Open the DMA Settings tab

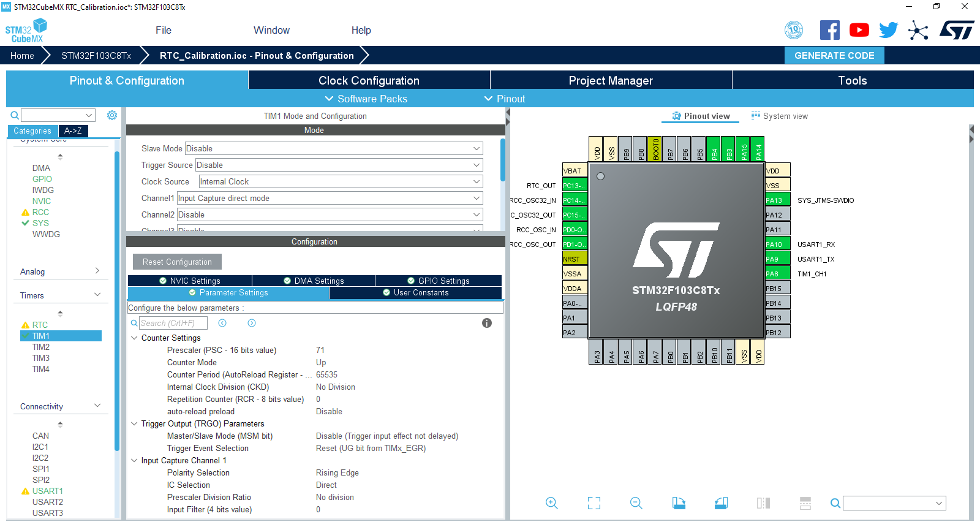(x=314, y=281)
